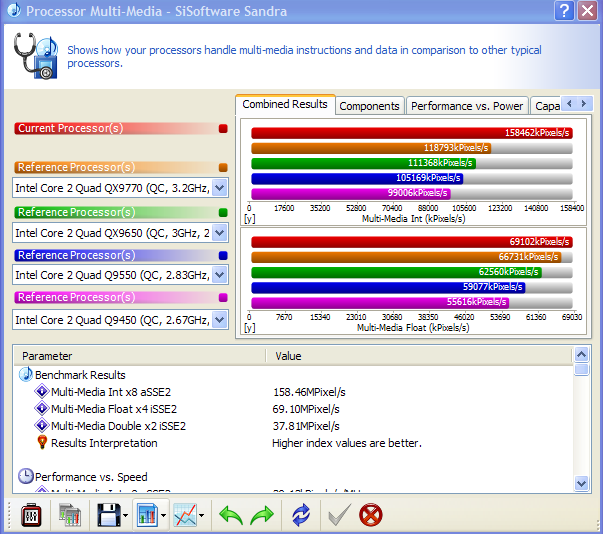Image resolution: width=603 pixels, height=534 pixels.
Task: Click the reference systems comparison icon
Action: click(x=70, y=515)
